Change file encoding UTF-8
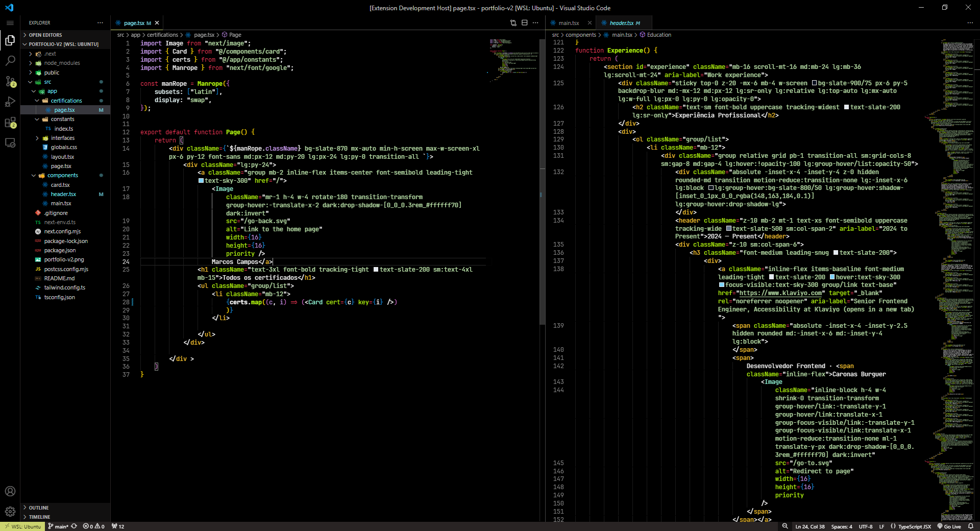 coord(866,526)
